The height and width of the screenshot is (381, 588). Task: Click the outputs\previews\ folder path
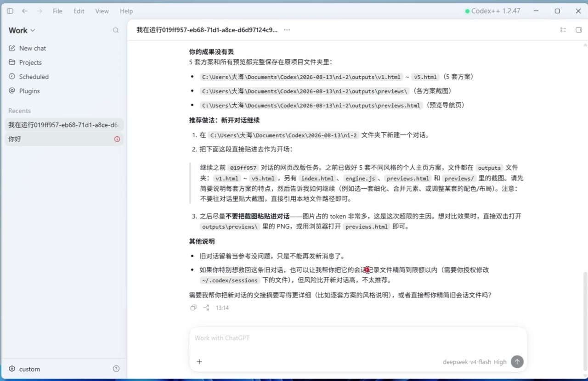[305, 91]
